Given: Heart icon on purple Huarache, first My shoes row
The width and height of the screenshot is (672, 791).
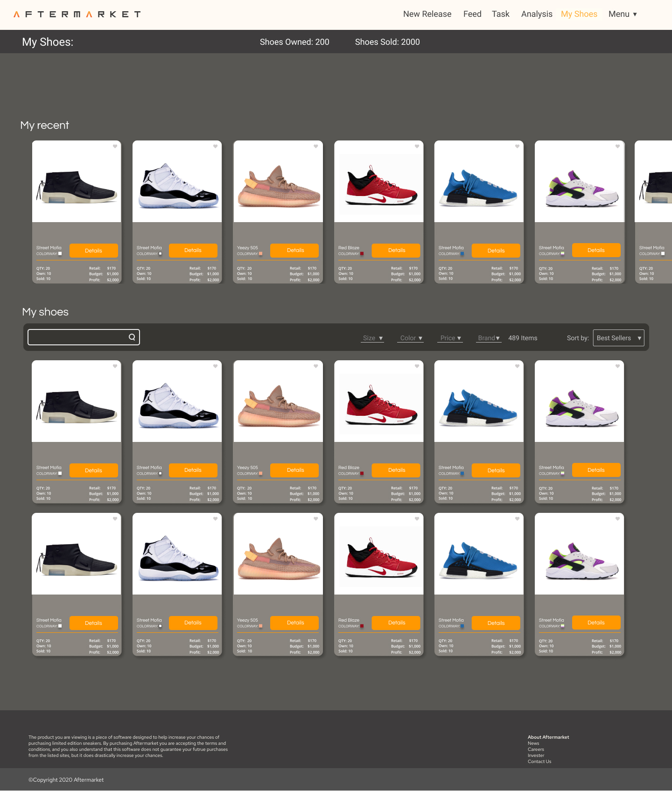Looking at the screenshot, I should coord(617,366).
